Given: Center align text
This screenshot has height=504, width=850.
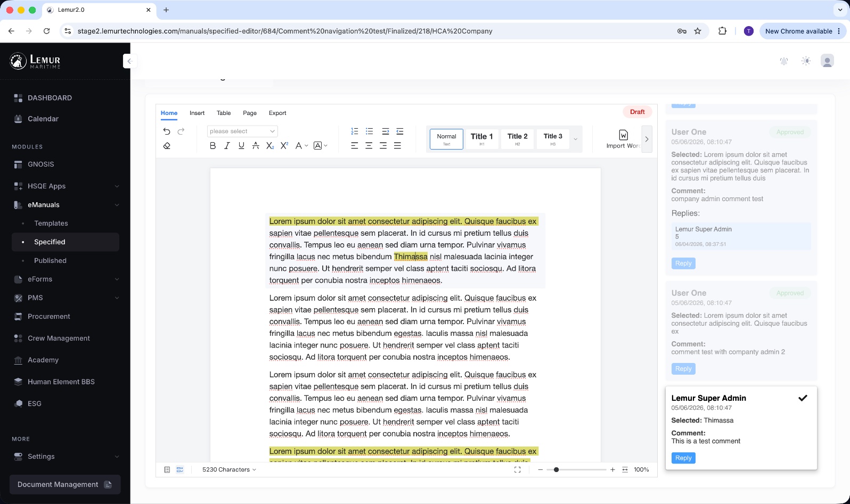Looking at the screenshot, I should point(369,145).
